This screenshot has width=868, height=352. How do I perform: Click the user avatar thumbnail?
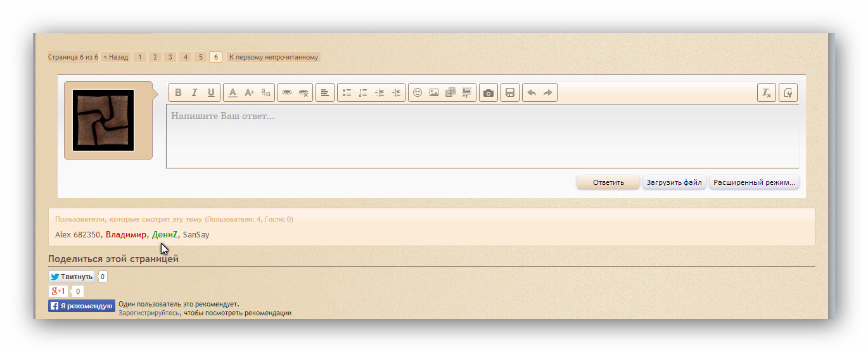(103, 120)
